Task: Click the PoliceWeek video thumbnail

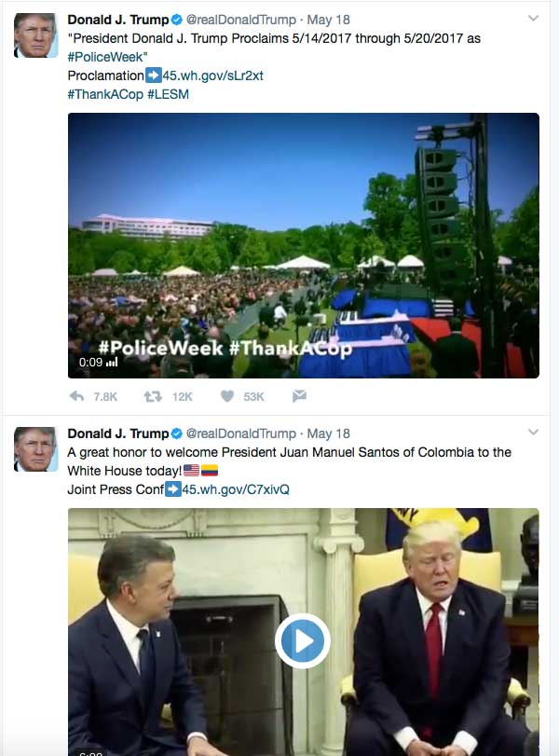Action: (304, 245)
